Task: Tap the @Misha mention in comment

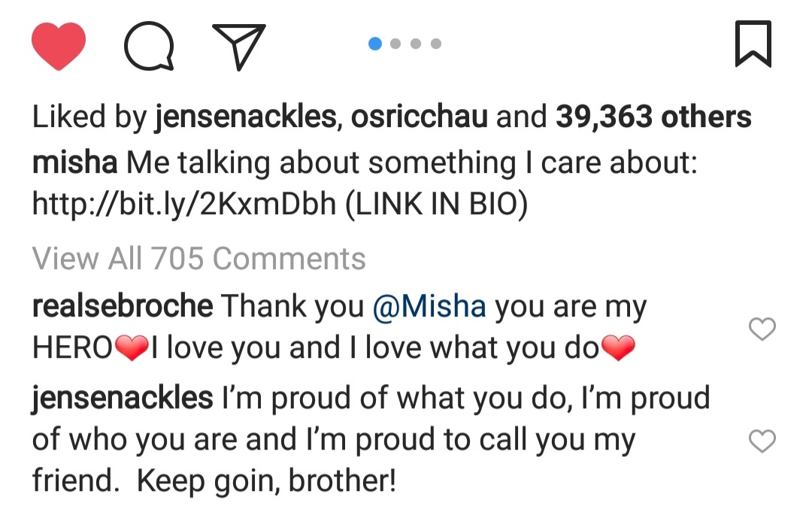Action: tap(429, 307)
